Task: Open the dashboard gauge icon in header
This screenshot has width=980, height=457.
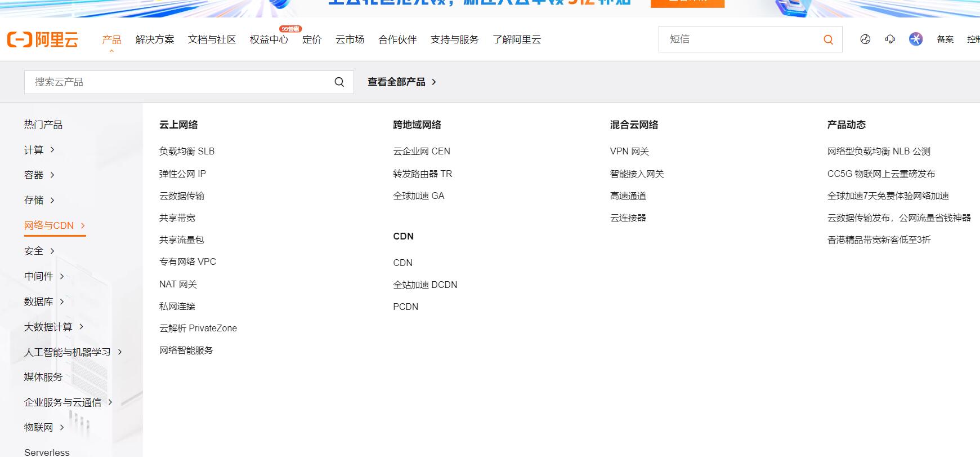Action: click(865, 39)
